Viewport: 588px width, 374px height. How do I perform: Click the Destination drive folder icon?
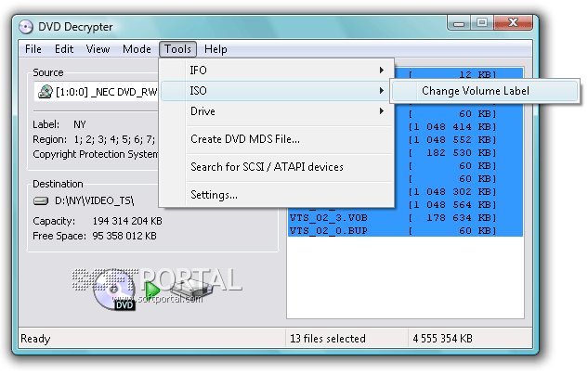[41, 200]
